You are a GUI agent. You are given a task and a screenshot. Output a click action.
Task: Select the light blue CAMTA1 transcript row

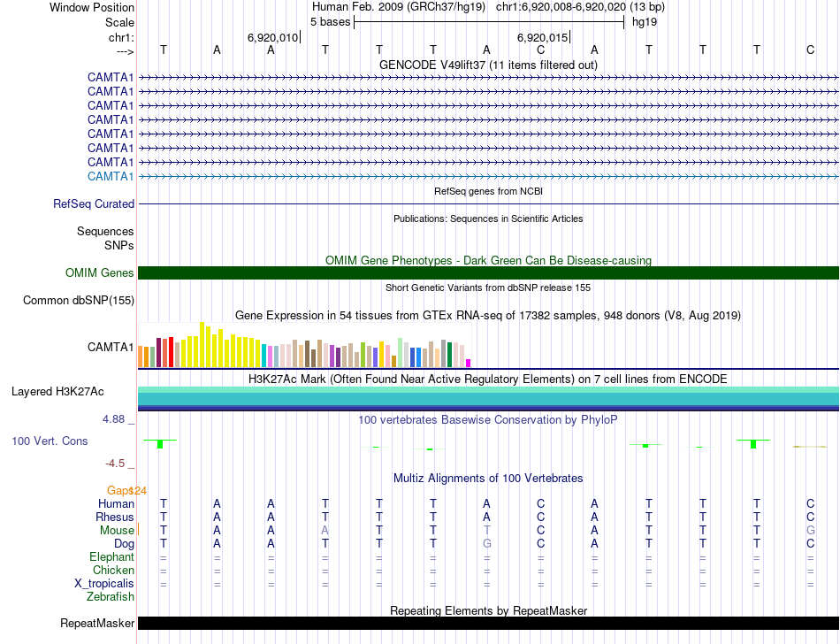[x=488, y=176]
